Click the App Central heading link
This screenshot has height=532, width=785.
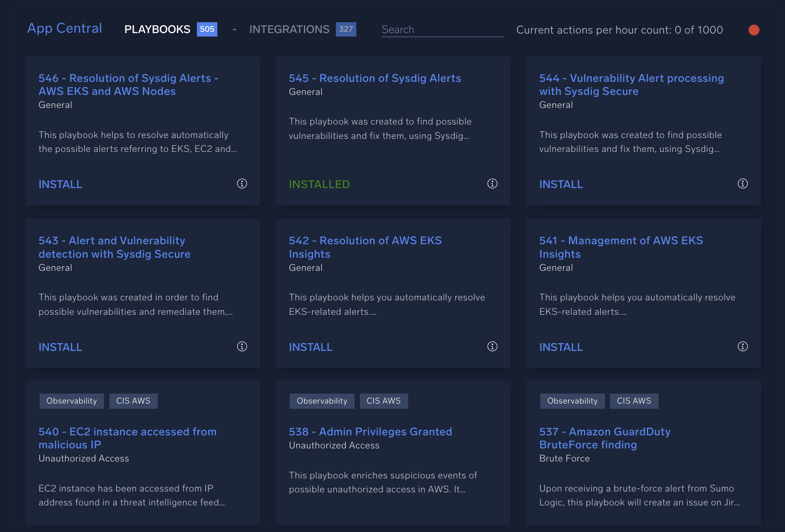coord(64,28)
